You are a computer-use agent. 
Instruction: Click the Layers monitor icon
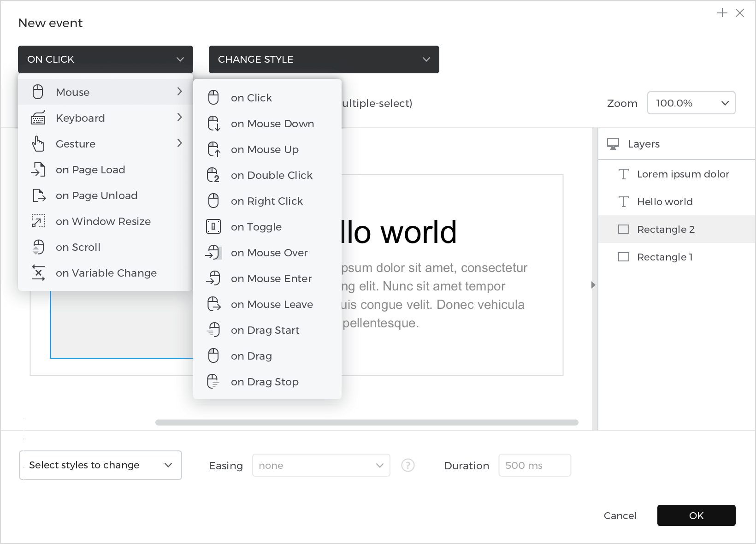pyautogui.click(x=613, y=144)
